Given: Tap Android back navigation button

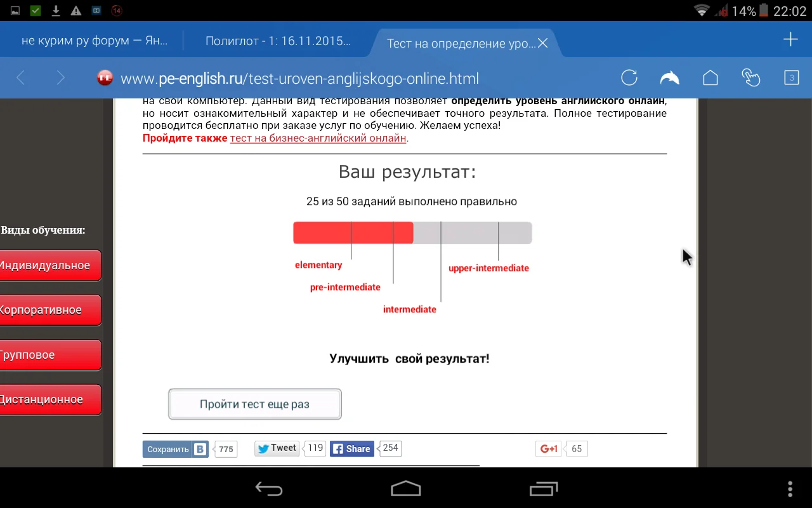Looking at the screenshot, I should tap(268, 488).
